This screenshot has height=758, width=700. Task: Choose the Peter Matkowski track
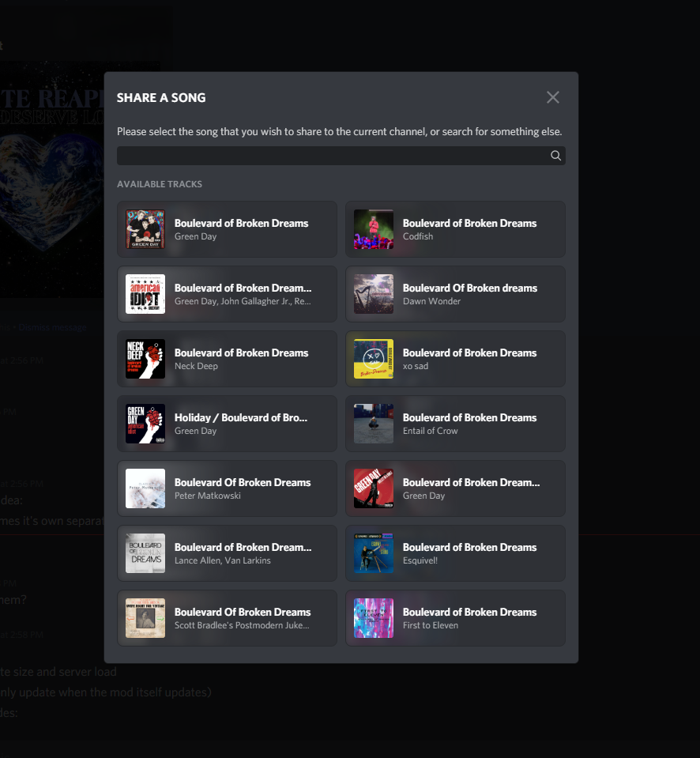(x=227, y=488)
